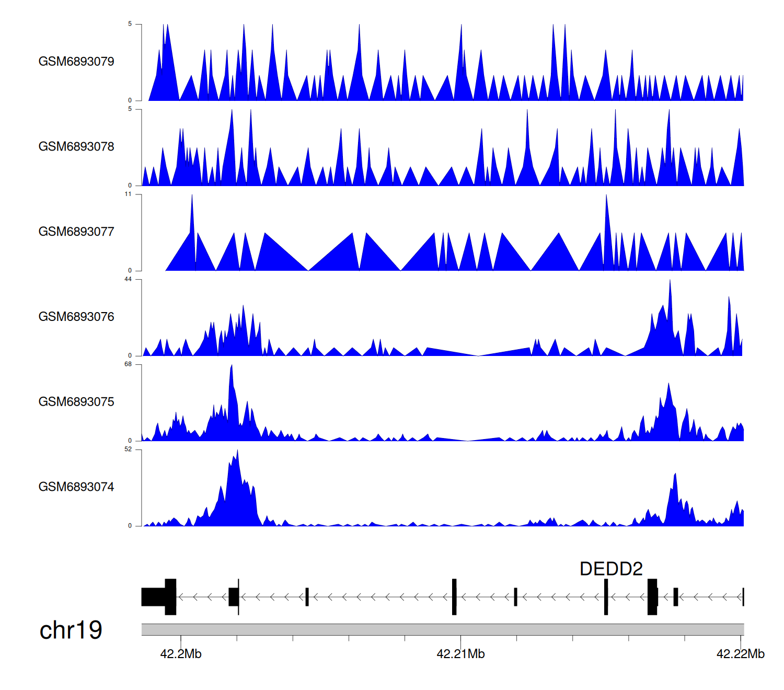Click the DEDD2 gene name label
The image size is (784, 690).
click(611, 569)
